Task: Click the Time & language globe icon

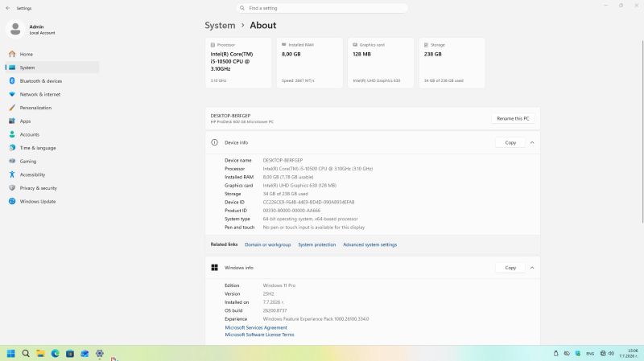Action: point(12,148)
